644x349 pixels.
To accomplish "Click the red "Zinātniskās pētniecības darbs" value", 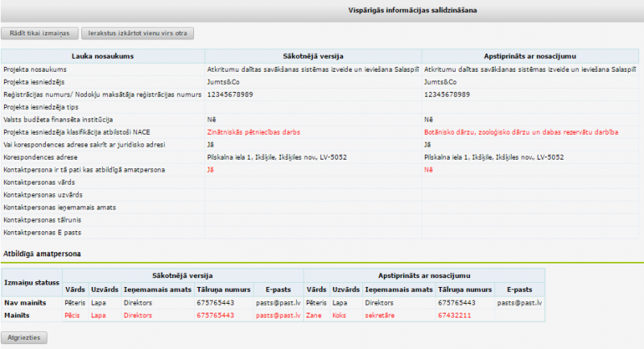I will (253, 131).
